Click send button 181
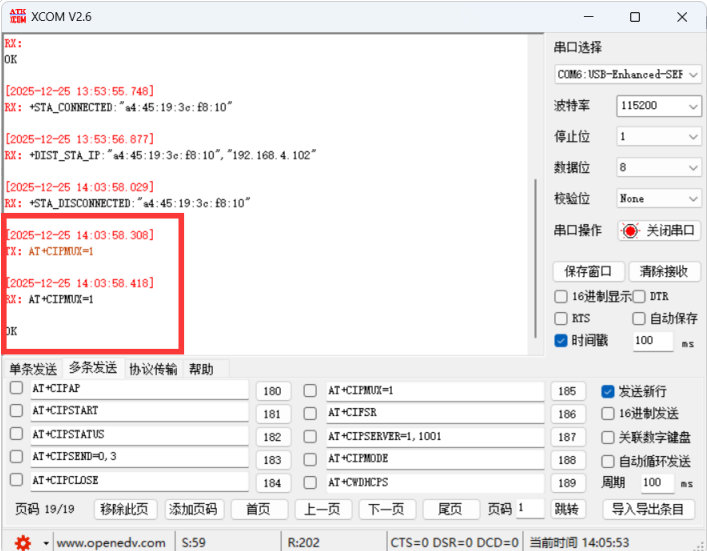The height and width of the screenshot is (551, 707). [x=273, y=414]
